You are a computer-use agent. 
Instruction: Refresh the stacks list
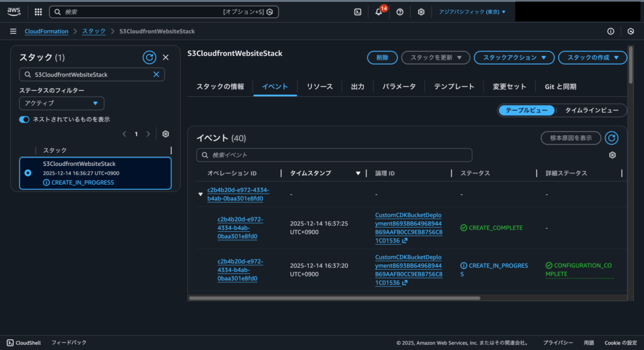(149, 57)
